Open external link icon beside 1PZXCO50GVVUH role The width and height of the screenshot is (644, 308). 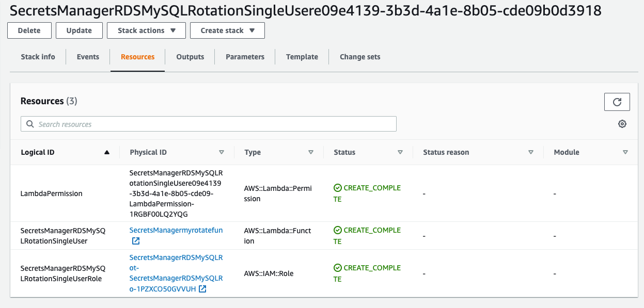(x=203, y=289)
